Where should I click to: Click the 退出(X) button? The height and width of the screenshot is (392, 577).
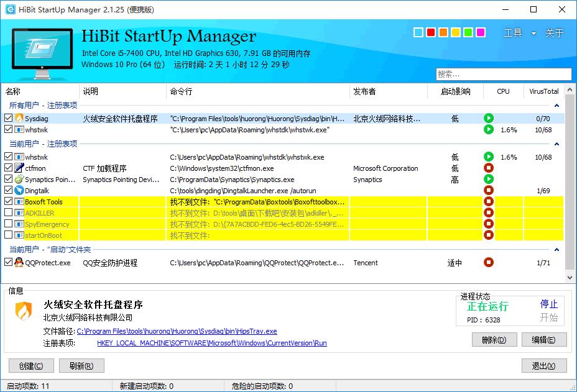544,366
